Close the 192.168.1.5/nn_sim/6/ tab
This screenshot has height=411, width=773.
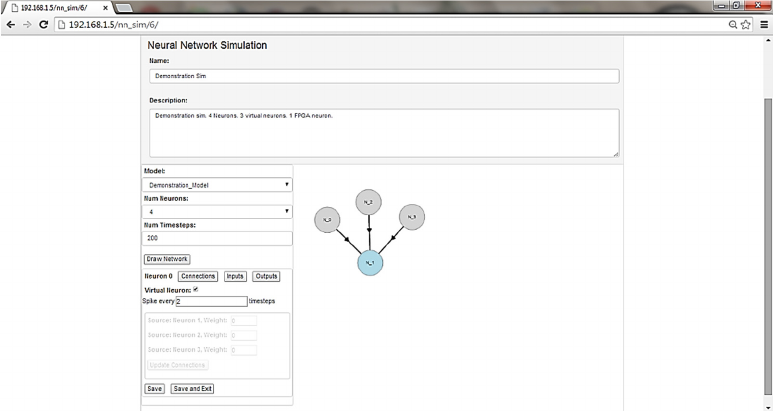click(104, 8)
